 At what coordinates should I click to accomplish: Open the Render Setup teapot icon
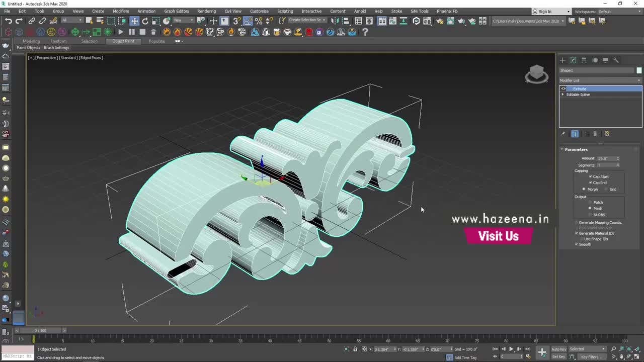(x=440, y=21)
